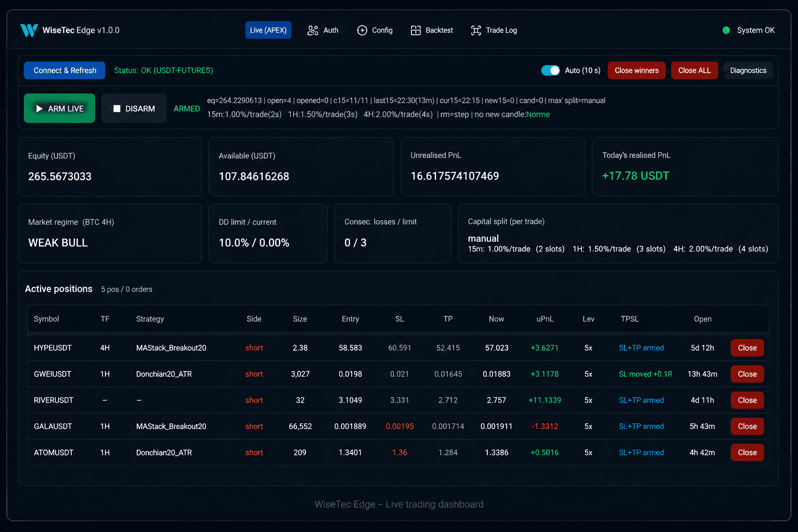
Task: Click the Unrealised PnL value 16.617574107469
Action: coord(455,176)
